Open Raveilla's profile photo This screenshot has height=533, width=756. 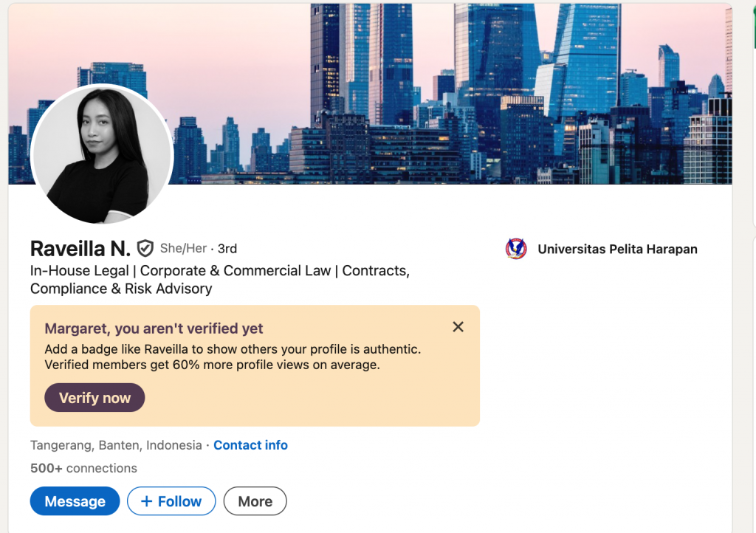(x=102, y=155)
